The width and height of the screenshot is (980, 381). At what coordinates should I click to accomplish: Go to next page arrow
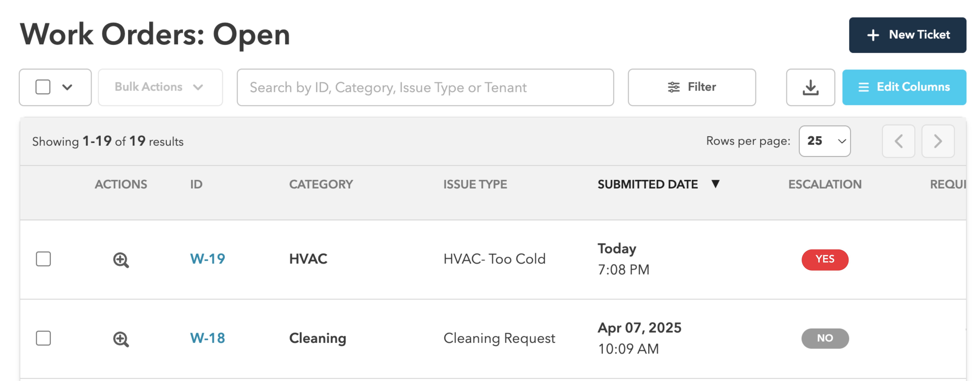938,141
